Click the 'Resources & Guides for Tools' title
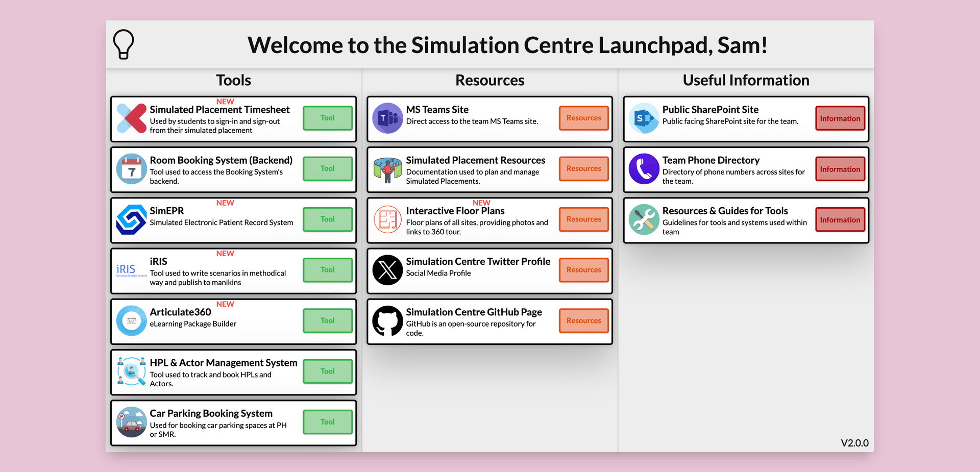The height and width of the screenshot is (472, 980). [725, 211]
